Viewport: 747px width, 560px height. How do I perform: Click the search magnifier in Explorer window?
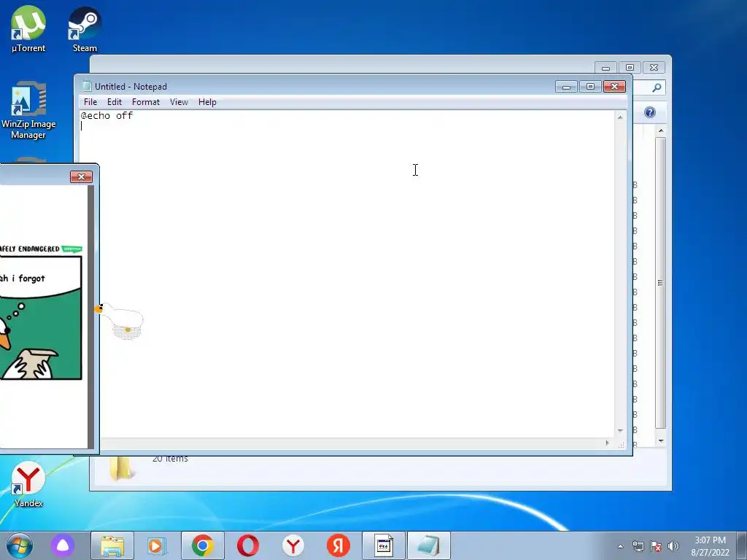point(657,87)
